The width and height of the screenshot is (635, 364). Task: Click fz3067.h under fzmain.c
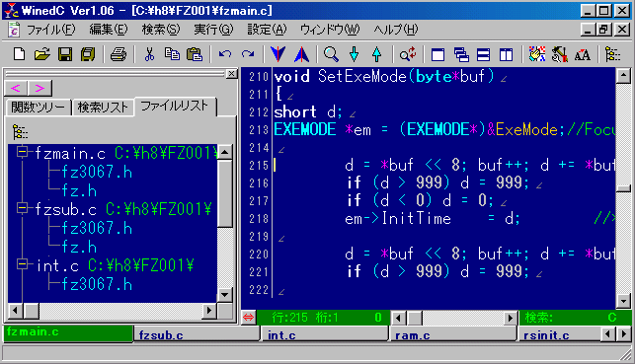coord(97,172)
